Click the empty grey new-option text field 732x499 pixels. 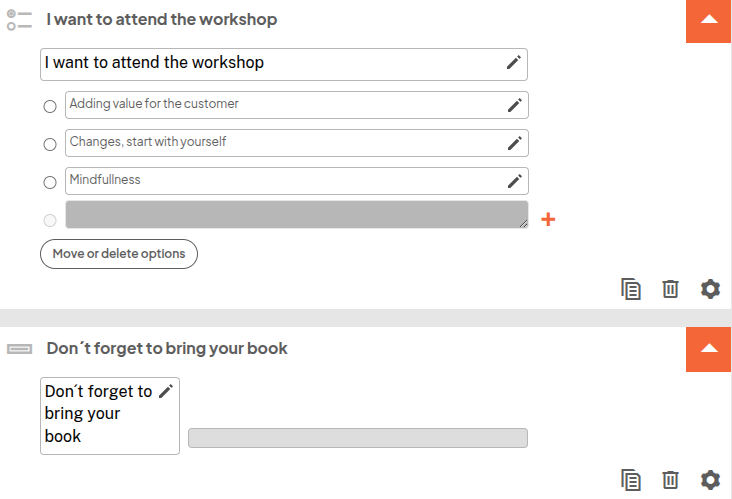tap(296, 215)
